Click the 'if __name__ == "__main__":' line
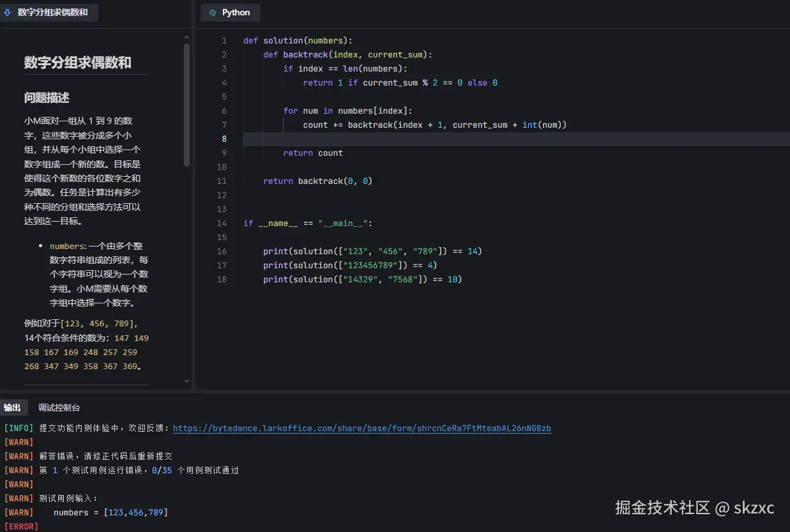 (308, 223)
